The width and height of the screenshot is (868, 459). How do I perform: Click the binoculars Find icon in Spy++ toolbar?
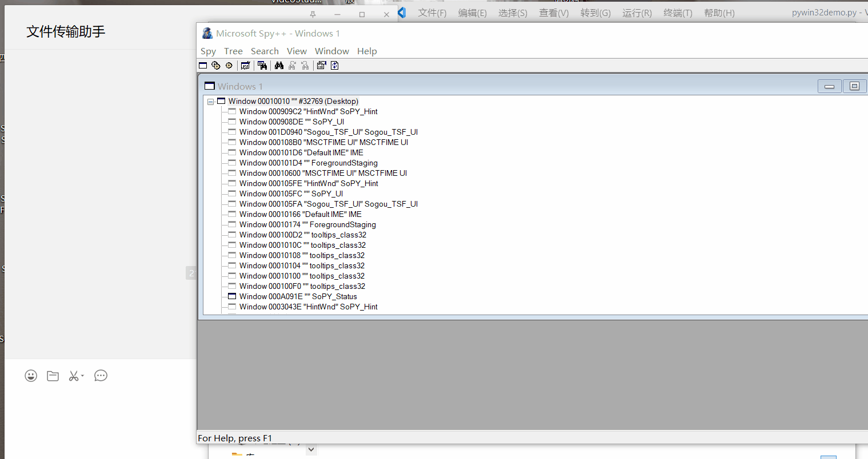pos(279,66)
